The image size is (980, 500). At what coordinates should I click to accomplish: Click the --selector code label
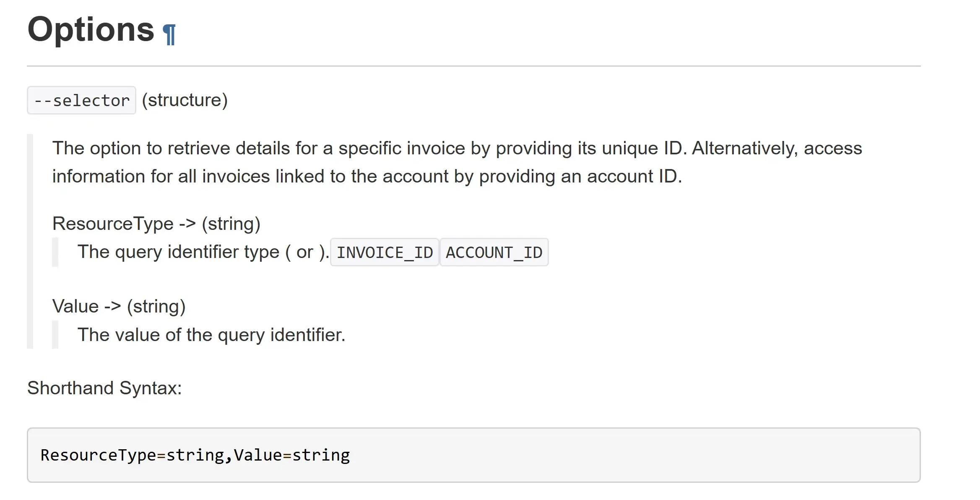click(81, 101)
